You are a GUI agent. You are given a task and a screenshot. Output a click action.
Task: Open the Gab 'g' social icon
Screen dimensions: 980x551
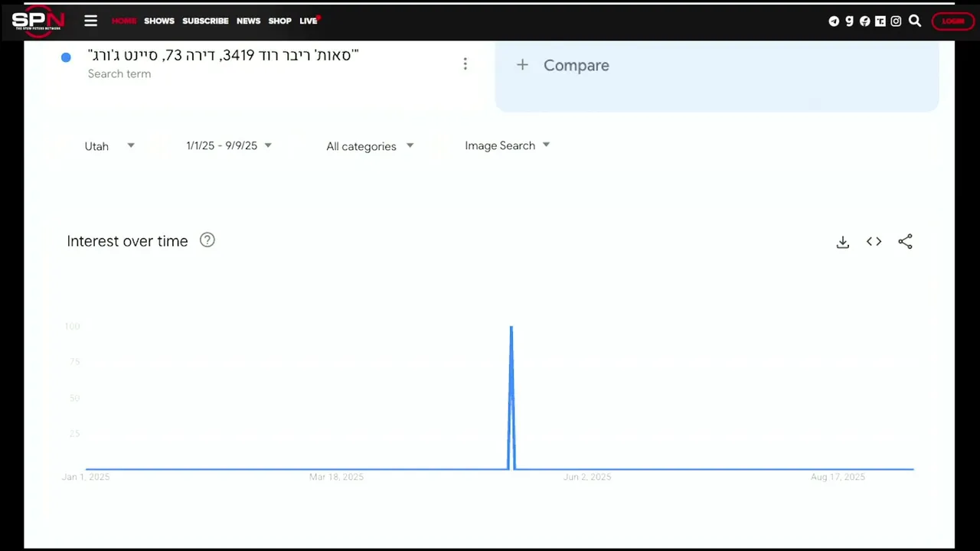point(849,21)
